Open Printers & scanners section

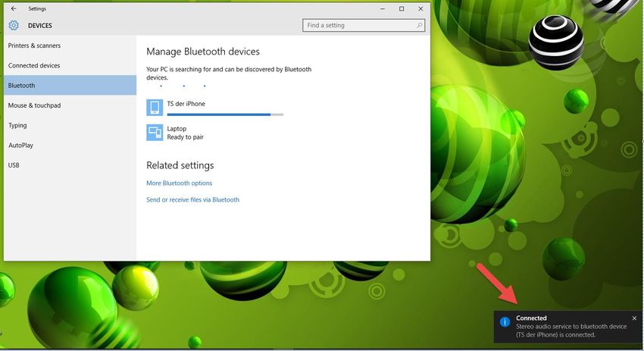[70, 45]
